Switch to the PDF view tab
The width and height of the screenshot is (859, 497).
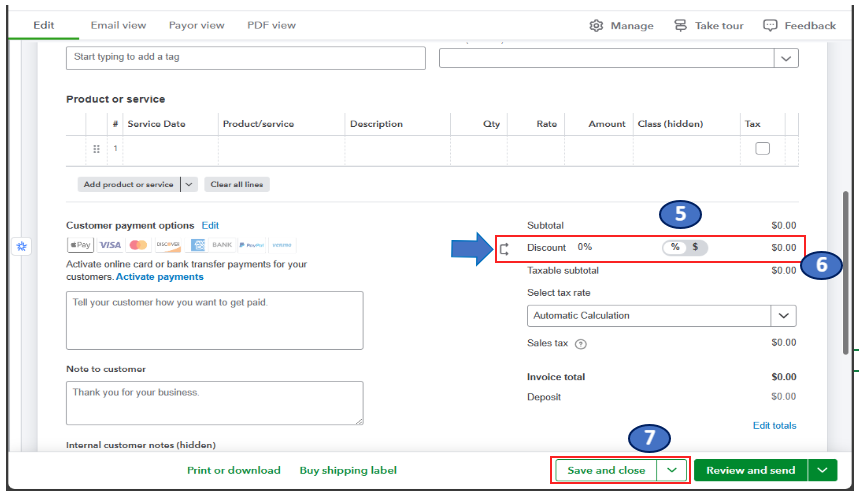click(x=271, y=25)
